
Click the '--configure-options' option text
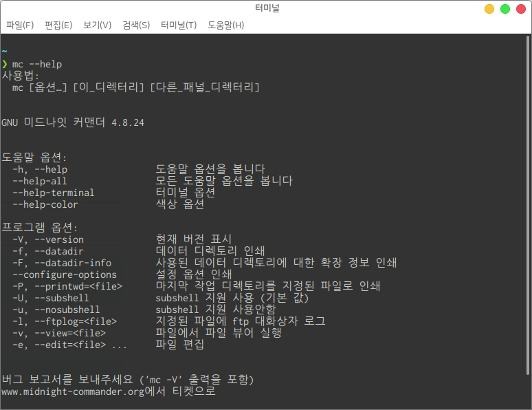pos(64,274)
